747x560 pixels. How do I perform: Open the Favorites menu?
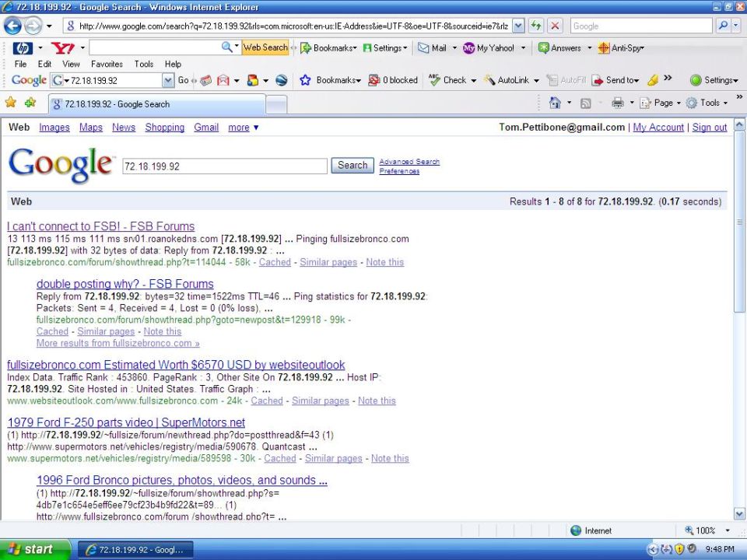pos(107,64)
